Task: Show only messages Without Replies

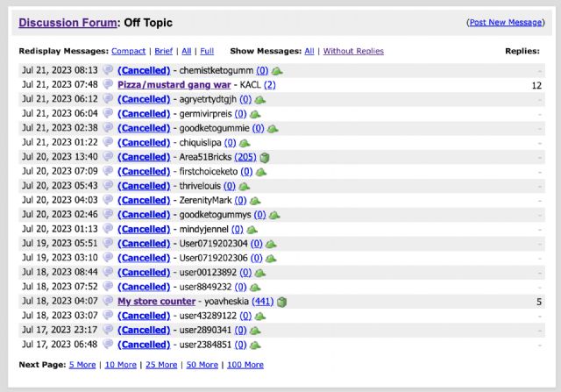Action: [x=353, y=51]
